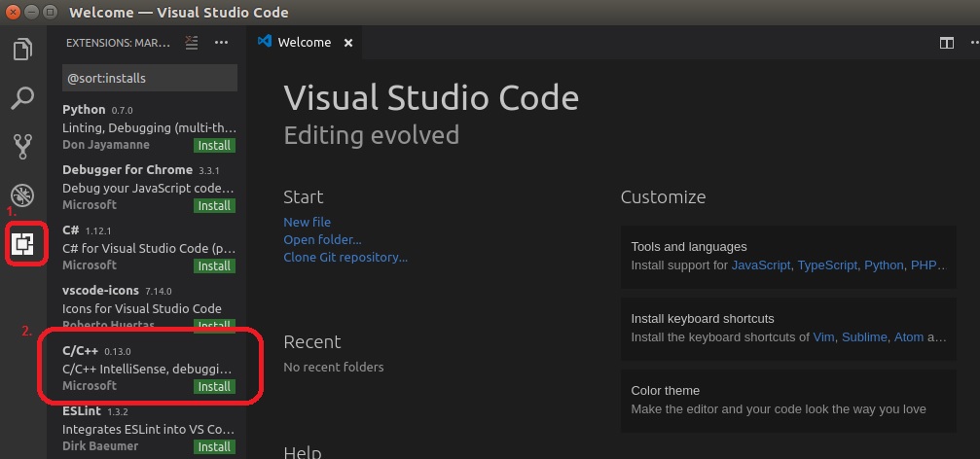980x459 pixels.
Task: Click the Sublime keyboard shortcuts link
Action: click(864, 337)
